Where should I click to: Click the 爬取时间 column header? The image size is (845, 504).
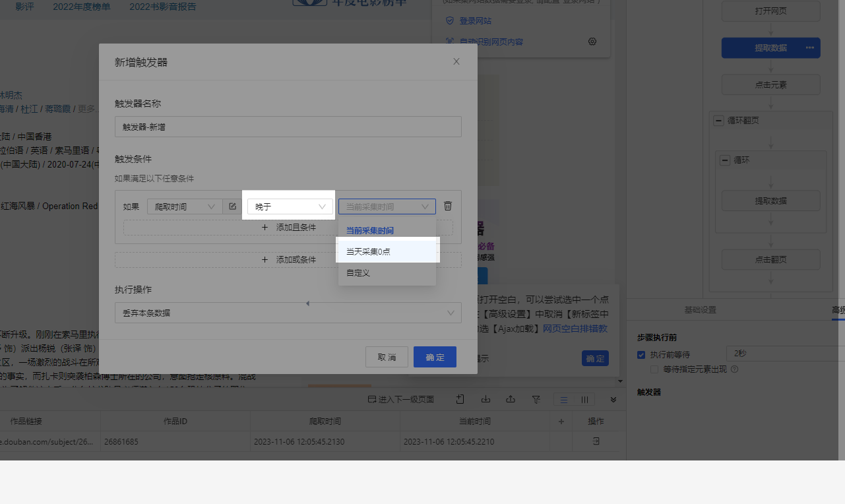(x=325, y=421)
